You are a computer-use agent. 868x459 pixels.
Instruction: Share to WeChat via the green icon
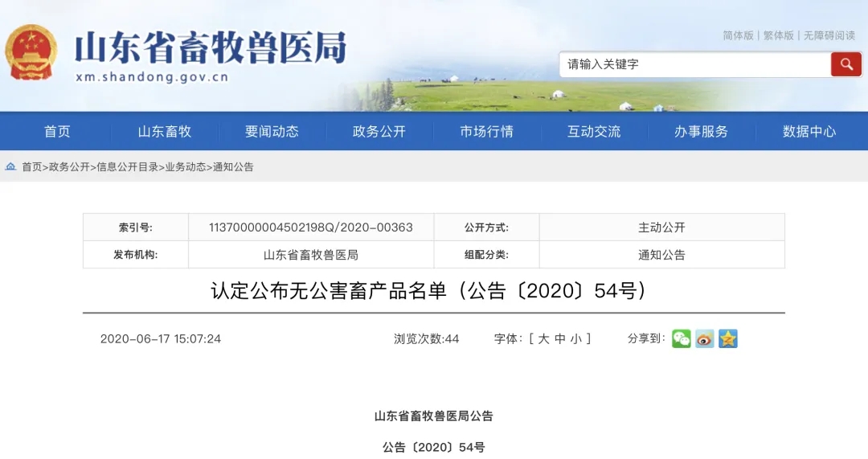click(682, 338)
